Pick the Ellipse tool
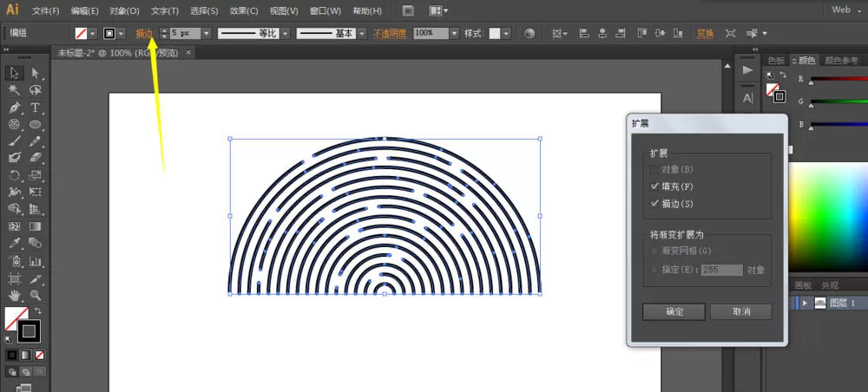Screen dimensions: 868x392 [x=36, y=125]
